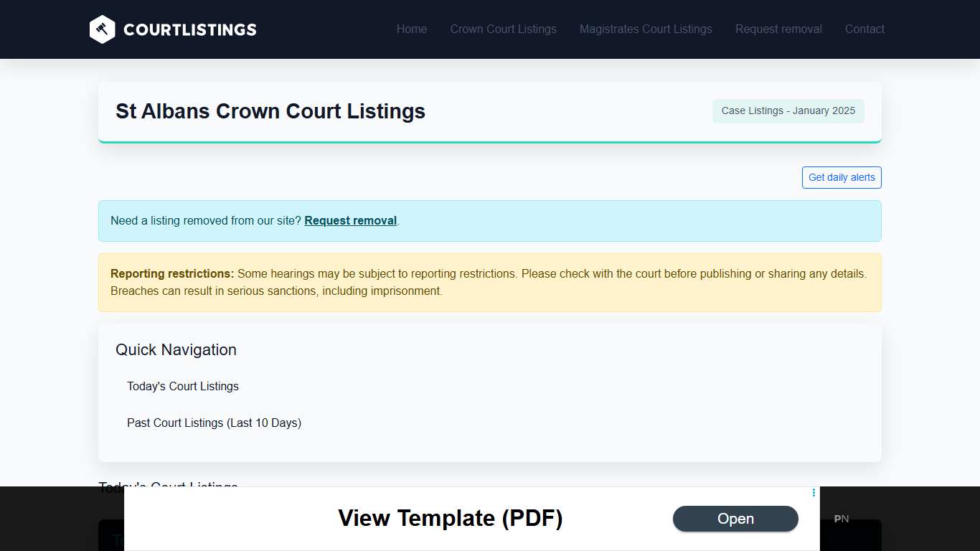980x551 pixels.
Task: Click the Case Listings - January 2025 badge
Action: click(x=788, y=110)
